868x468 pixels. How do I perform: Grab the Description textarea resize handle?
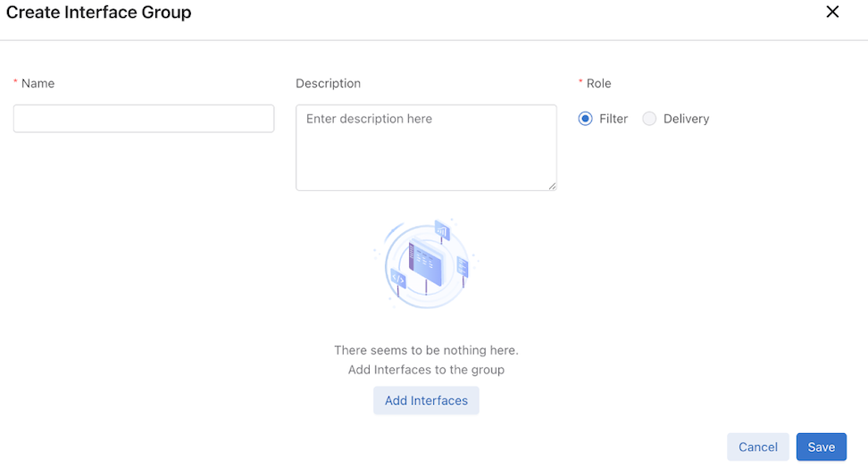[x=552, y=186]
